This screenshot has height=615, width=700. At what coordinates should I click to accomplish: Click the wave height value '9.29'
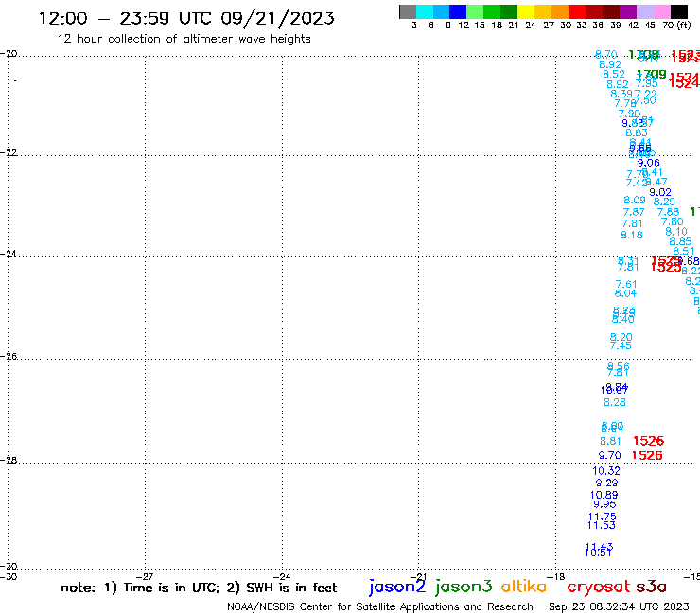click(x=606, y=483)
